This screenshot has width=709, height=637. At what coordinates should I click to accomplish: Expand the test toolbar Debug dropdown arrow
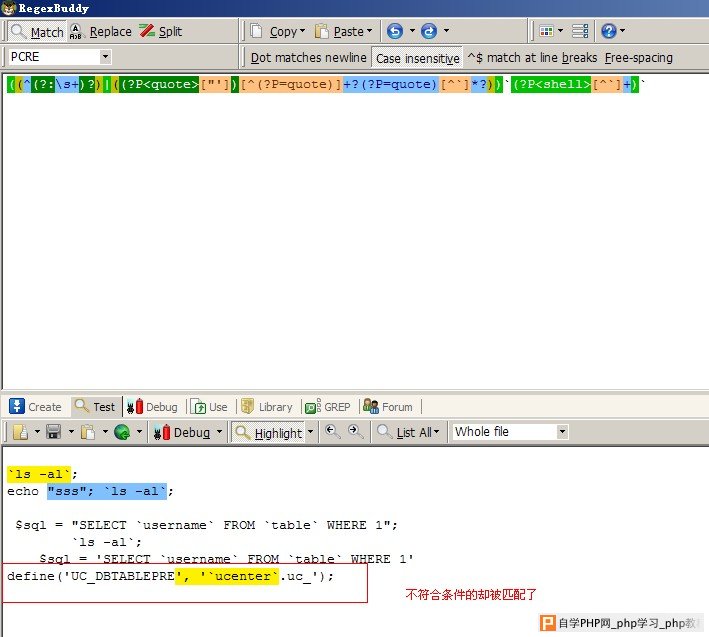(x=219, y=432)
